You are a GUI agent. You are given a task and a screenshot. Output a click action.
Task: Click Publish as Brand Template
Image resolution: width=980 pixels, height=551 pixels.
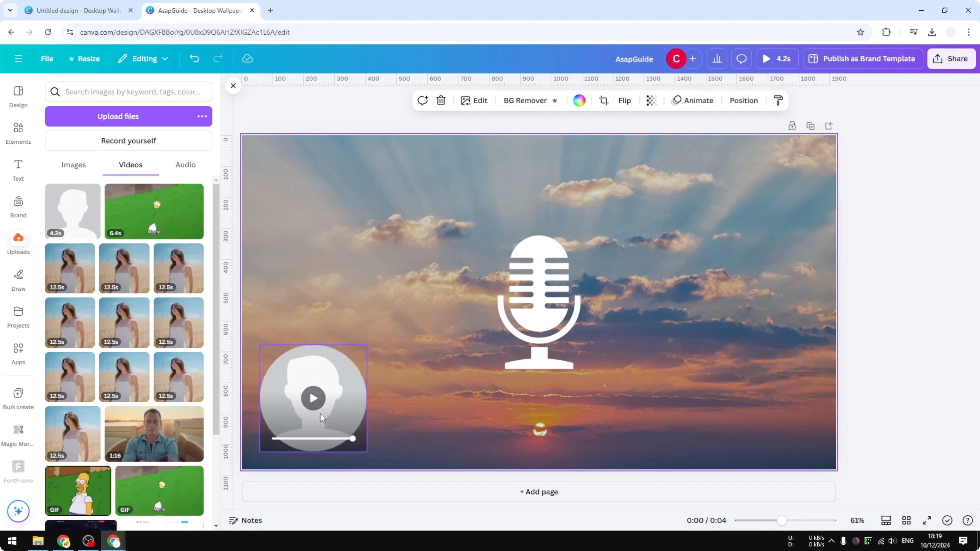(x=863, y=59)
